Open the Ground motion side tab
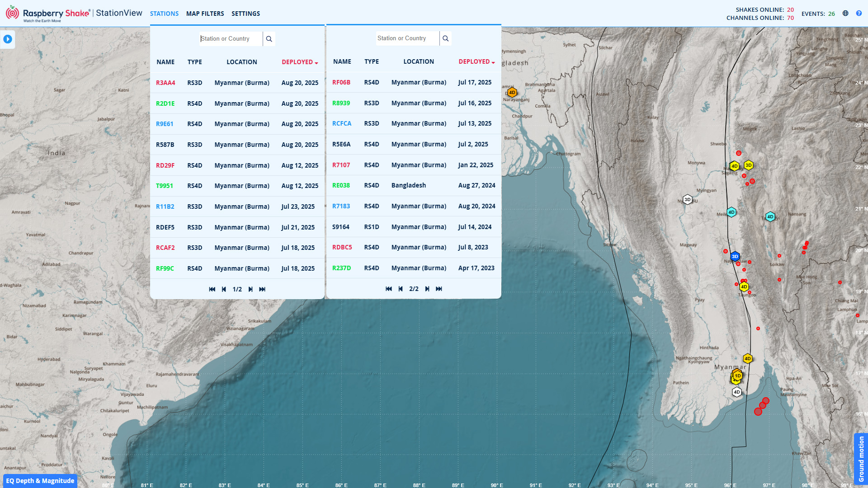This screenshot has width=868, height=488. tap(861, 459)
